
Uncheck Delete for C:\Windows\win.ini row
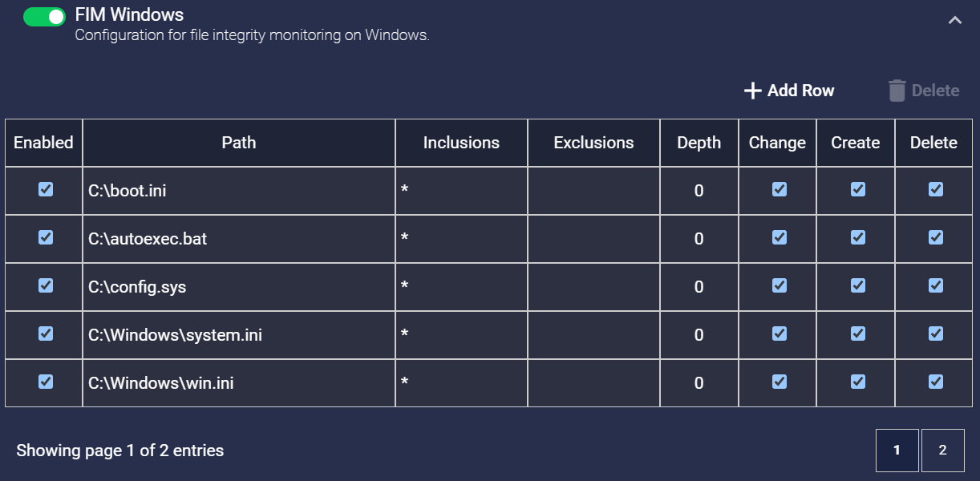[x=936, y=382]
